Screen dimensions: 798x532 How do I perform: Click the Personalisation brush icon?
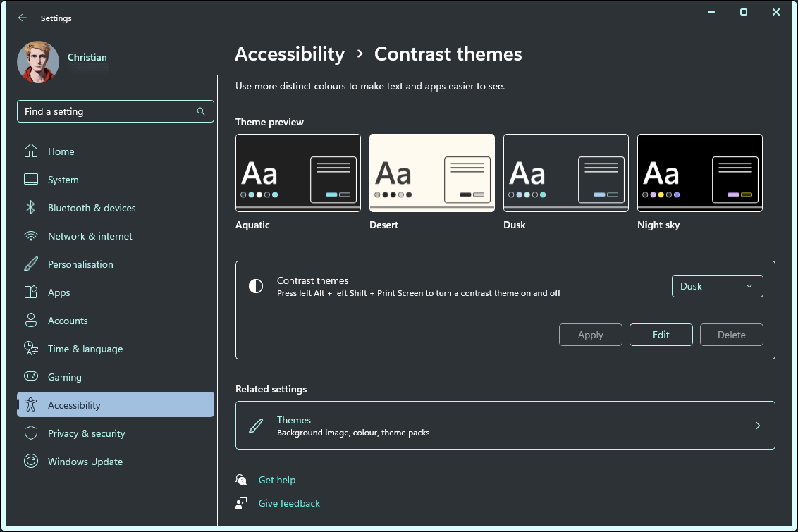point(31,264)
